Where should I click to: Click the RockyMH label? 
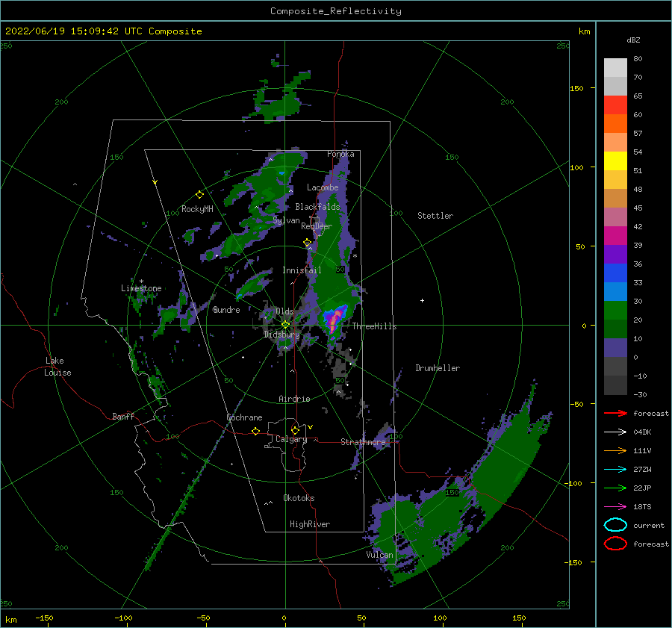point(197,209)
